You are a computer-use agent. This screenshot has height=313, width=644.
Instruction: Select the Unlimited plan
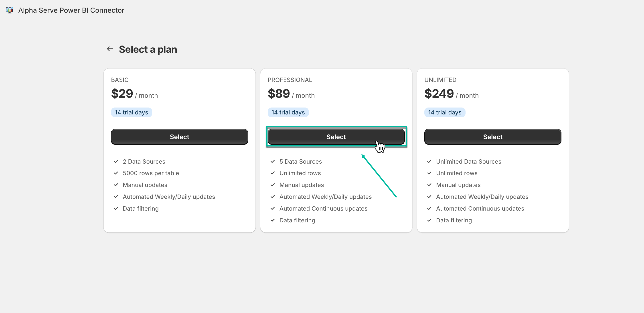click(x=493, y=137)
